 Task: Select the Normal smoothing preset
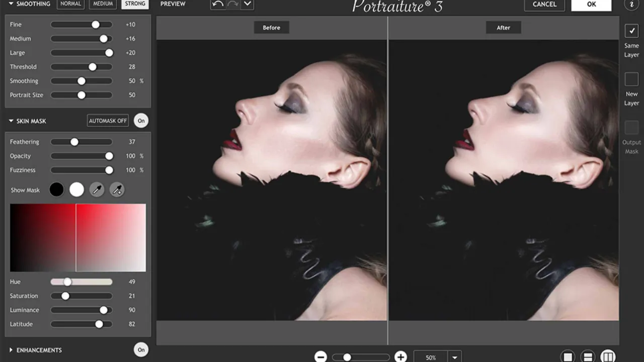click(x=70, y=4)
